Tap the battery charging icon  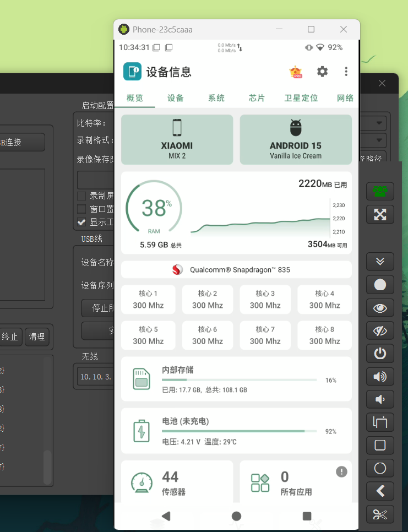click(142, 431)
